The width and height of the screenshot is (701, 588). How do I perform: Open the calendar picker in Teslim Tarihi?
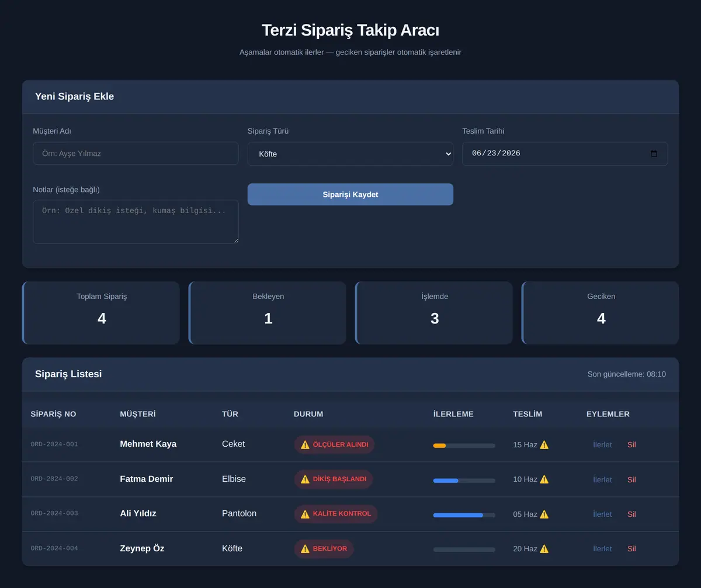tap(654, 154)
